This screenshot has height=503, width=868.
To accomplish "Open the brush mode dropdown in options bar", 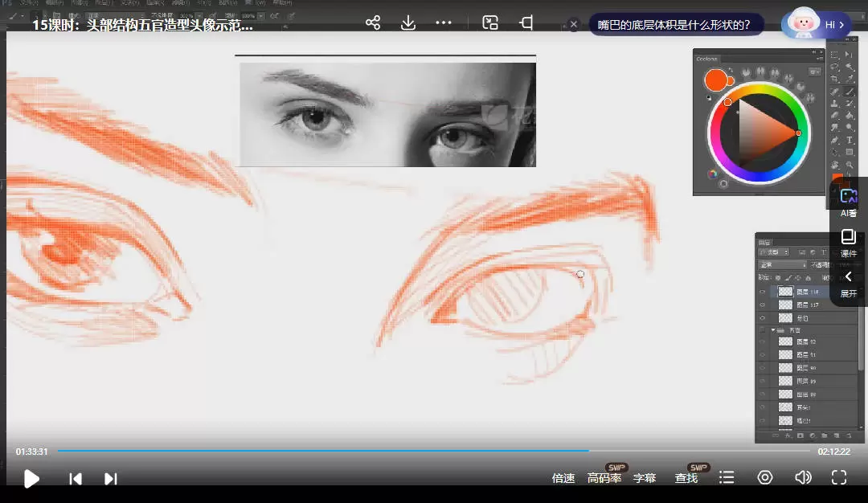I will (x=115, y=15).
